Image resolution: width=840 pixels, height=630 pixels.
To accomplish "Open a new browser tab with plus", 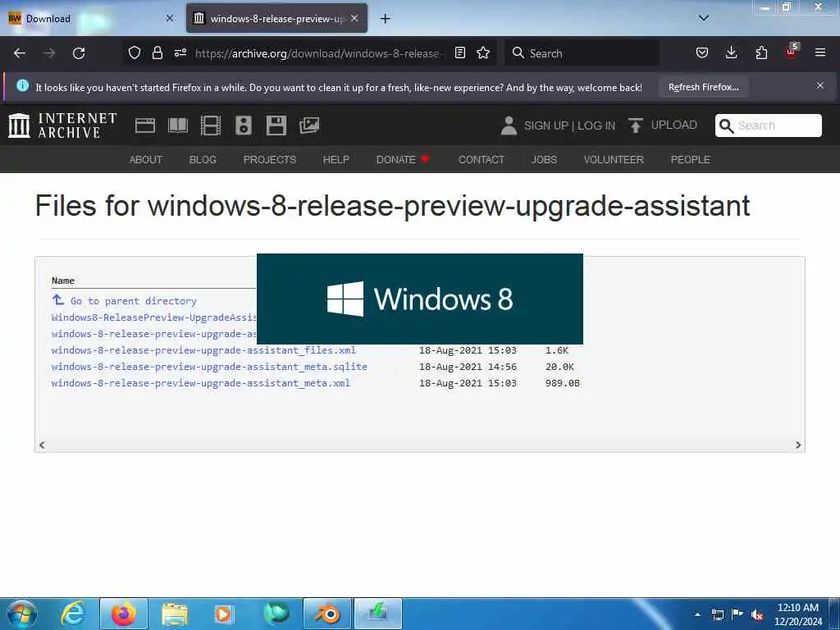I will click(386, 19).
